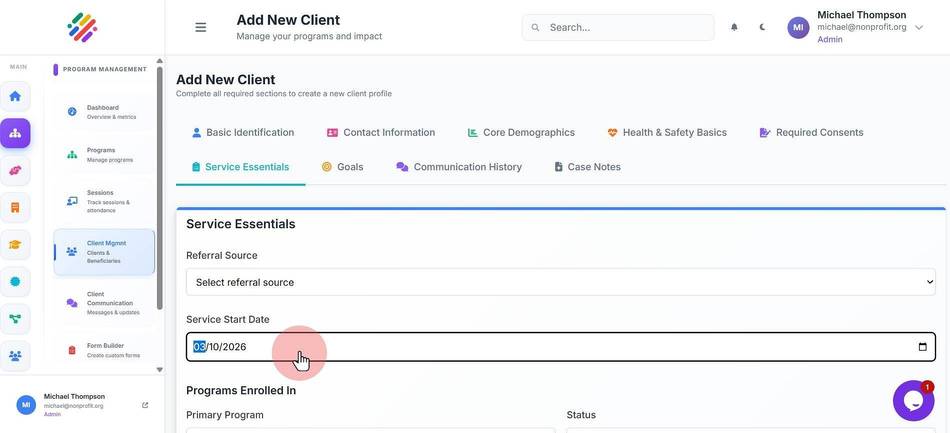Open Sessions in Program Management menu
Screen dimensions: 950x433
tap(104, 201)
